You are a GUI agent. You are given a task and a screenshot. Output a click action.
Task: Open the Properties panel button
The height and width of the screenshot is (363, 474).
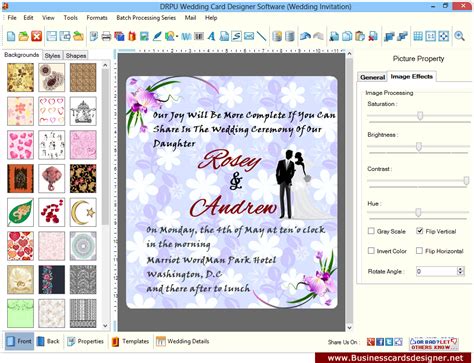(85, 341)
